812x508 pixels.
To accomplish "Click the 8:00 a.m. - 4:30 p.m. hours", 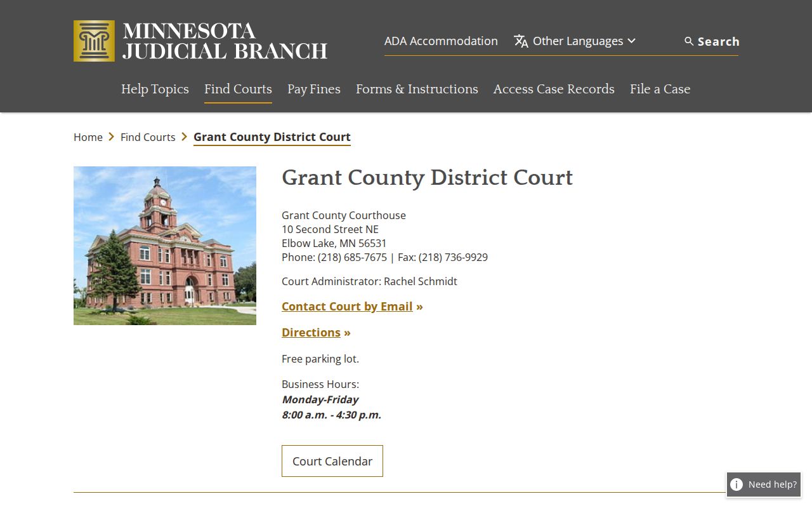I will (x=332, y=415).
